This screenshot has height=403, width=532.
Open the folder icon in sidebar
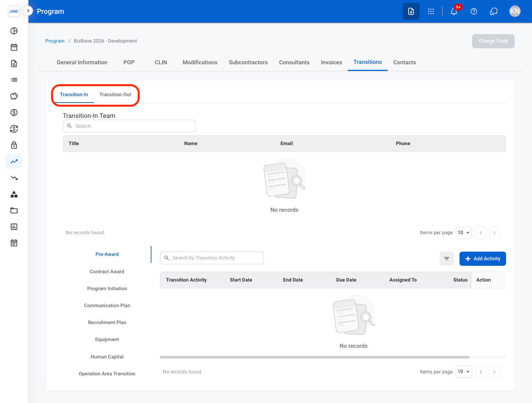(14, 210)
